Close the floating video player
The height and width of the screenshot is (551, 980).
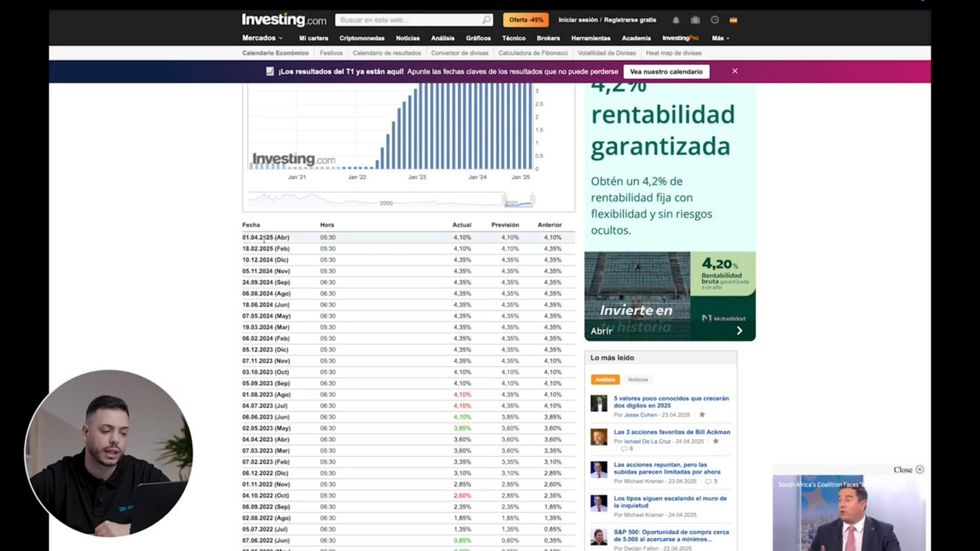[x=920, y=470]
